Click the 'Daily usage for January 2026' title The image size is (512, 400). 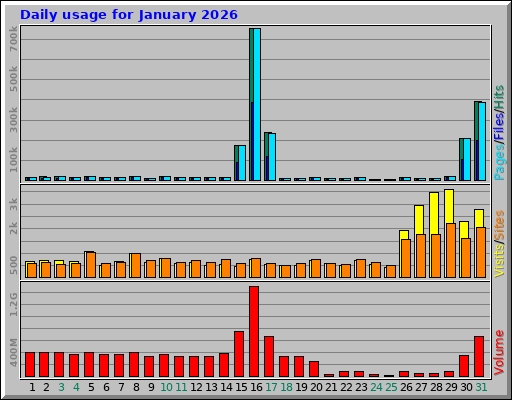tap(129, 15)
